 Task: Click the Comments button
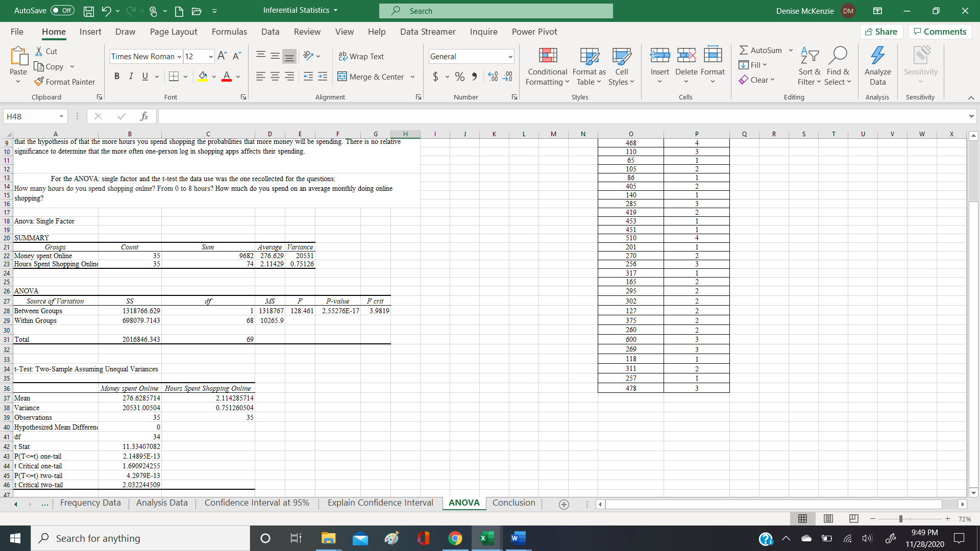point(940,32)
